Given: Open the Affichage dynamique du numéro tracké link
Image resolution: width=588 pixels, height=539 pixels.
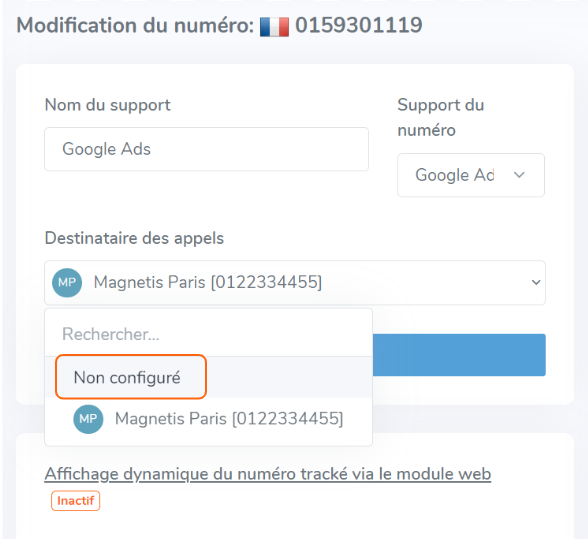Looking at the screenshot, I should [x=268, y=474].
